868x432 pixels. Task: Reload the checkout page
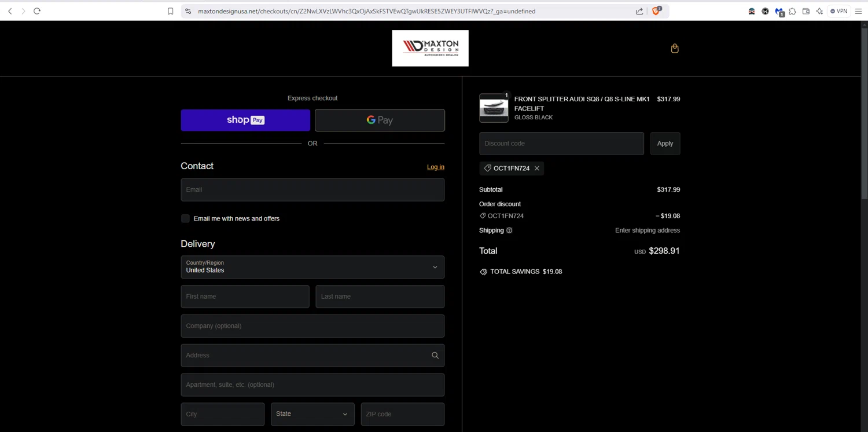click(x=37, y=11)
